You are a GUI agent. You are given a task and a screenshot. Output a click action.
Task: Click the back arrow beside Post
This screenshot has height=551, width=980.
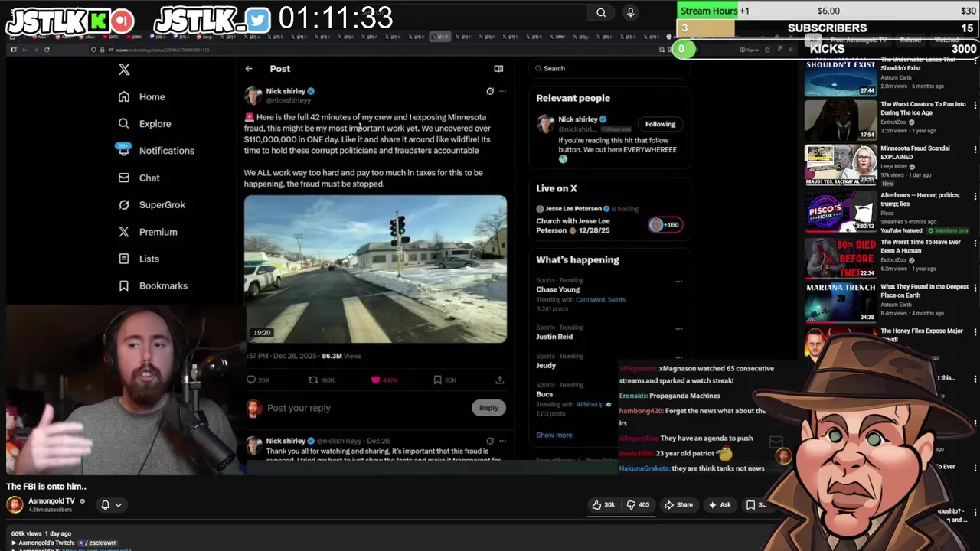[249, 69]
